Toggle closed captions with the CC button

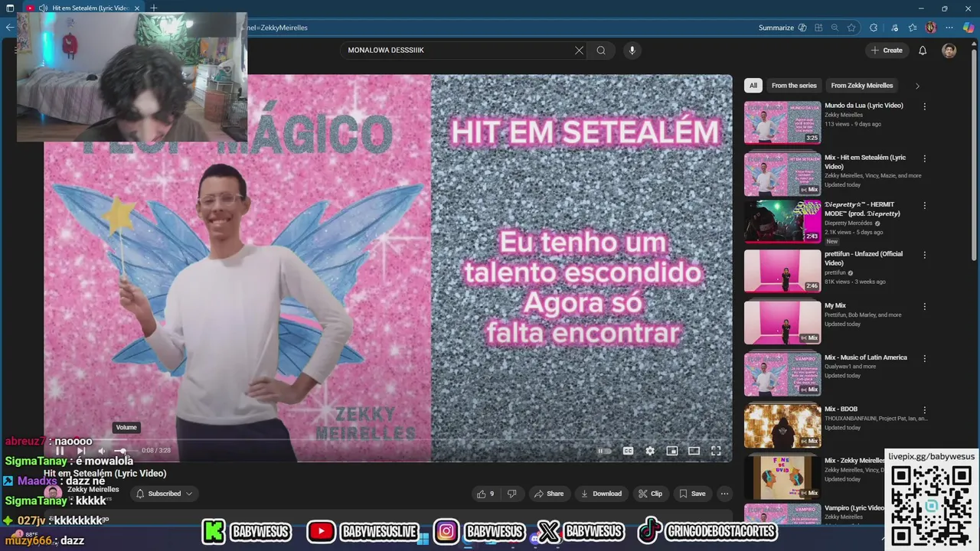(628, 451)
